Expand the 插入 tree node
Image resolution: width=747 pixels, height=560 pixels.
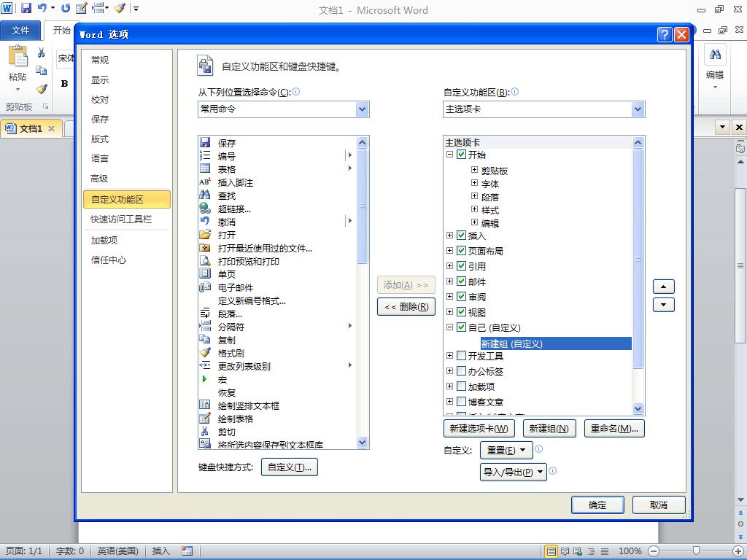(x=449, y=236)
